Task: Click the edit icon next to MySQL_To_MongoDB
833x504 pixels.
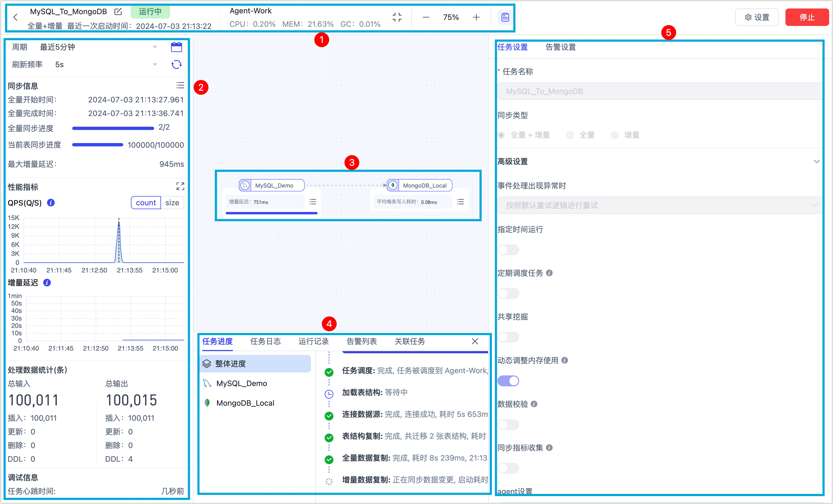Action: (118, 12)
